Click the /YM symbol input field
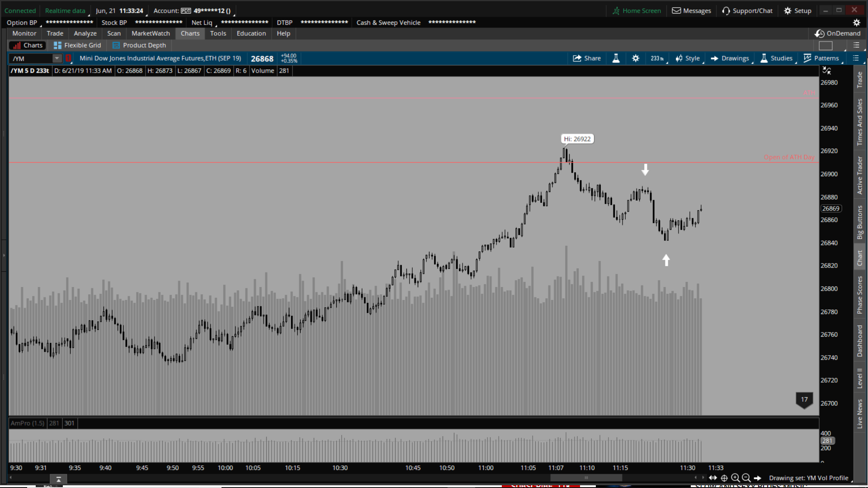The height and width of the screenshot is (488, 868). click(x=31, y=58)
